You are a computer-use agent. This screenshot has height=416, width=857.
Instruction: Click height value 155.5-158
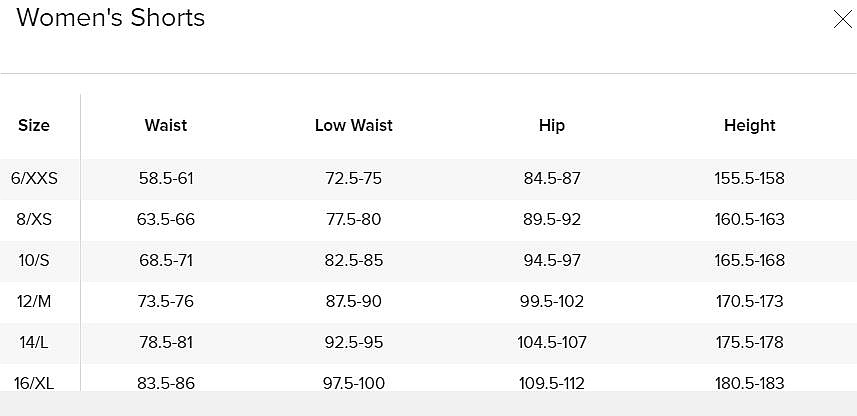(750, 179)
